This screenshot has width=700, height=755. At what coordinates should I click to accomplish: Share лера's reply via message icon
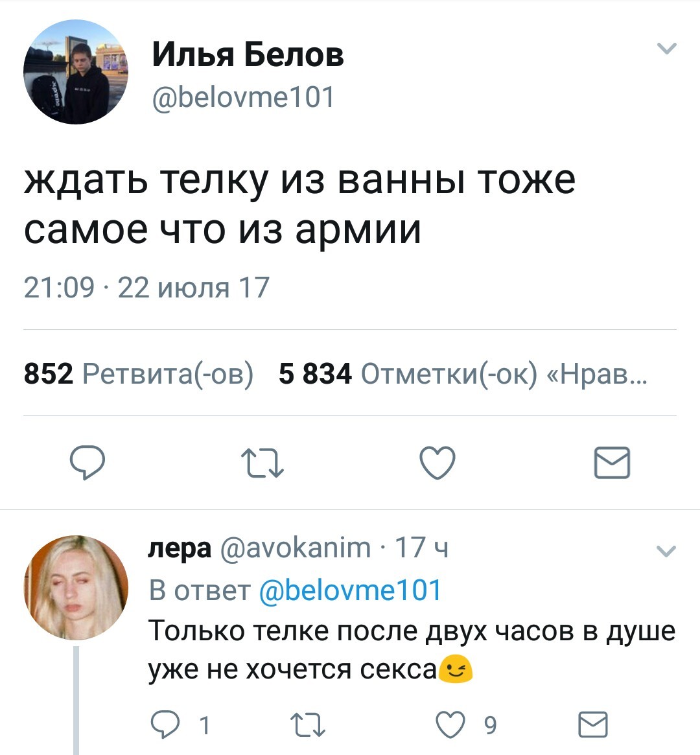(x=592, y=724)
